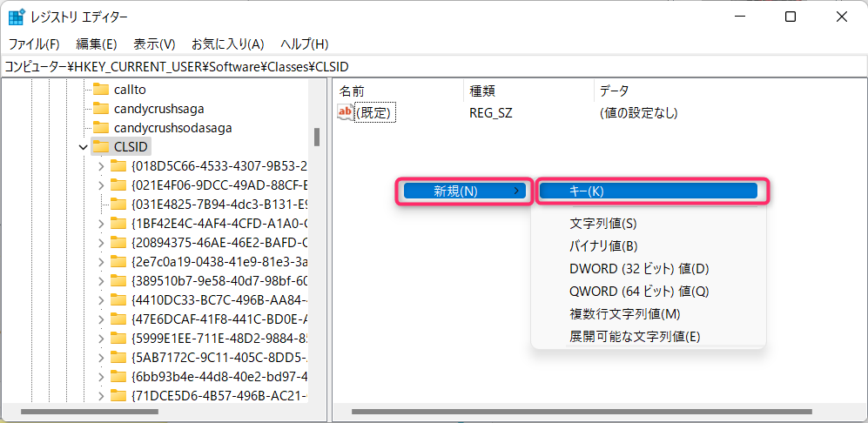
Task: Click folder icon of {20894375-46AE key
Action: click(118, 242)
